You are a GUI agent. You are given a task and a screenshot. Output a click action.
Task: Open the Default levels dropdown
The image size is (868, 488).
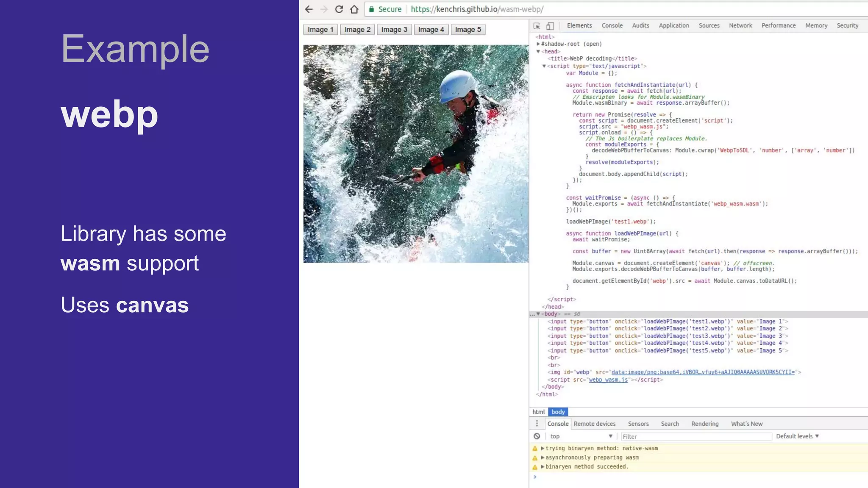pyautogui.click(x=797, y=436)
